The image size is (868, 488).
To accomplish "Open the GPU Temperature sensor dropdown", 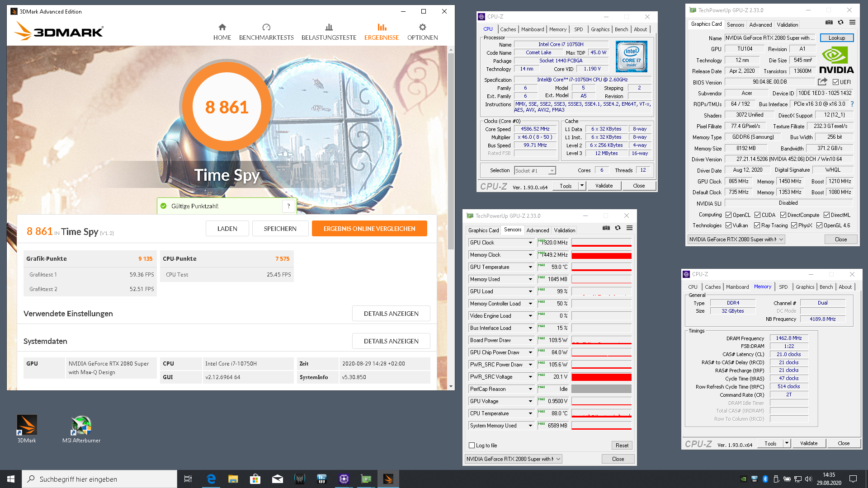I will [x=530, y=267].
